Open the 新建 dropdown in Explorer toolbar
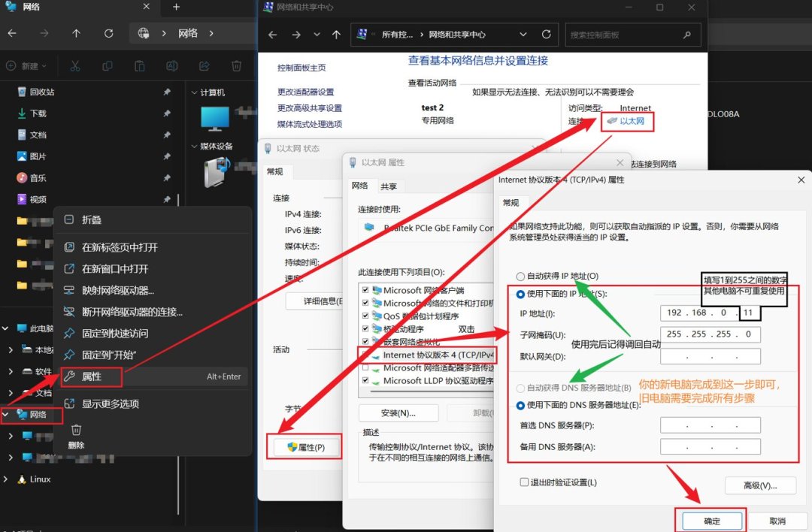 26,65
